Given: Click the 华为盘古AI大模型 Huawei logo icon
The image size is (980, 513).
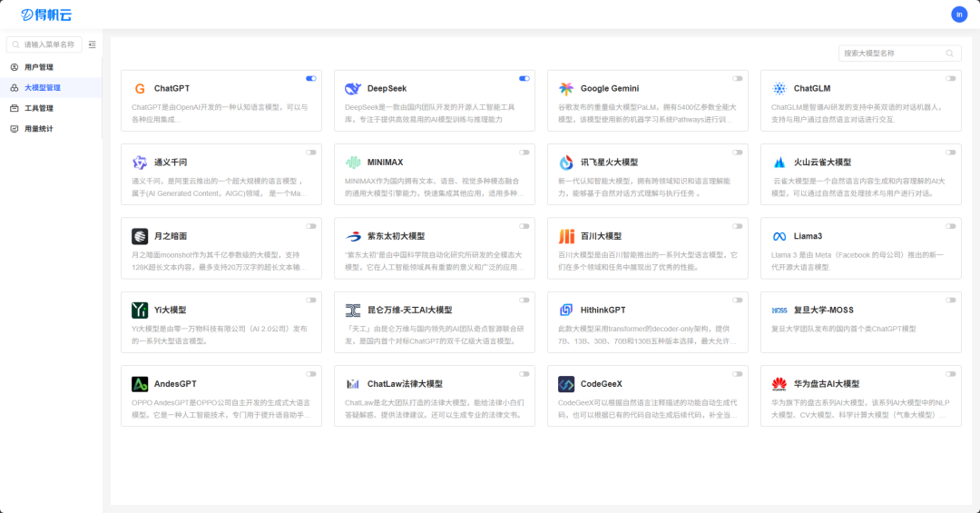Looking at the screenshot, I should coord(779,384).
